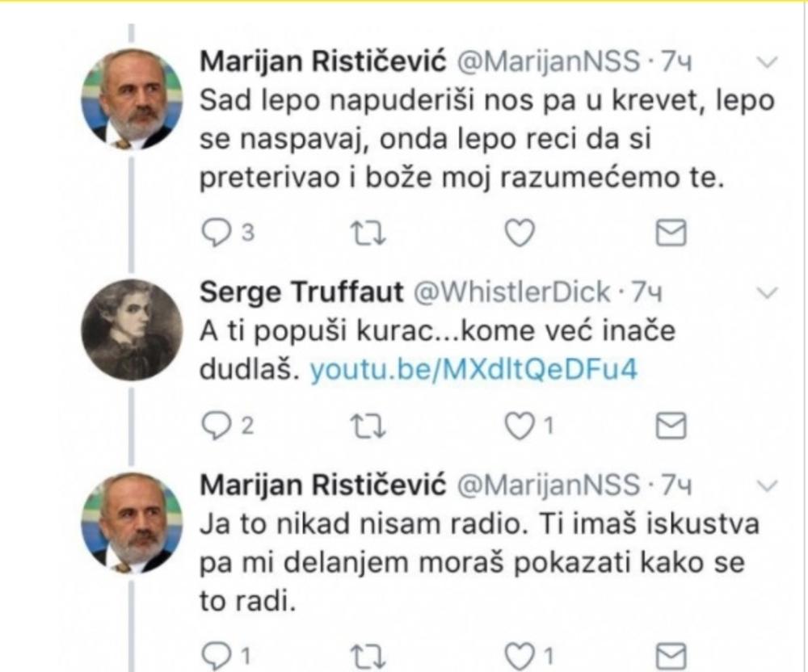Open the first tweet's options chevron

tap(769, 61)
